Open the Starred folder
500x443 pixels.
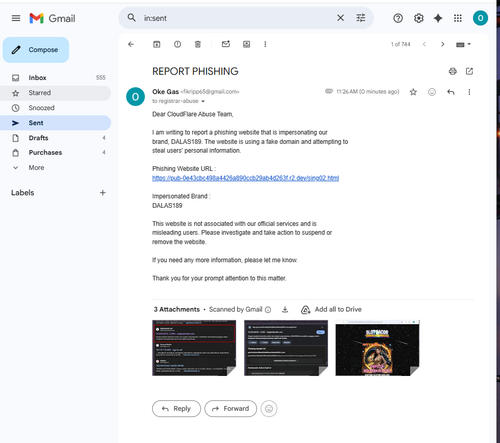click(55, 93)
